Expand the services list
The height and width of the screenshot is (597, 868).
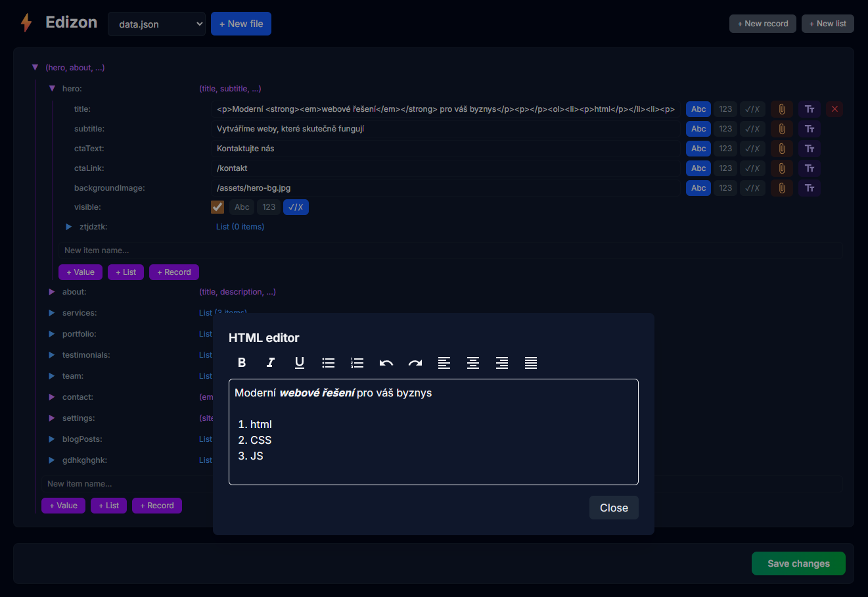(x=52, y=312)
